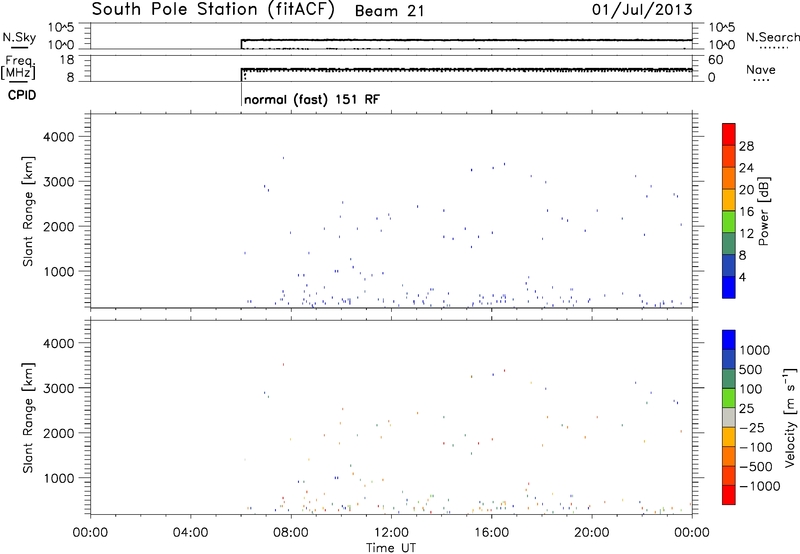This screenshot has width=800, height=554.
Task: Click the '4' Power colorbar tick label
Action: point(742,277)
